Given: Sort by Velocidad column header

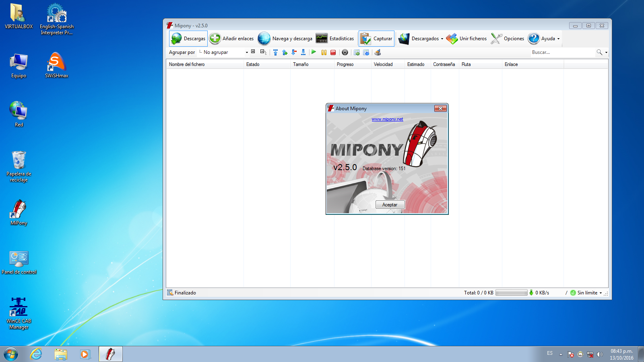Looking at the screenshot, I should click(388, 64).
